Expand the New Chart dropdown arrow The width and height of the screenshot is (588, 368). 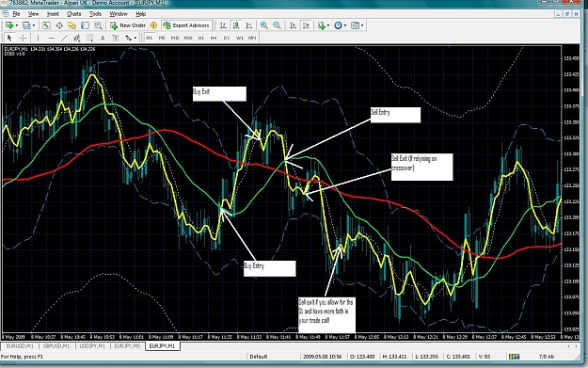point(17,25)
